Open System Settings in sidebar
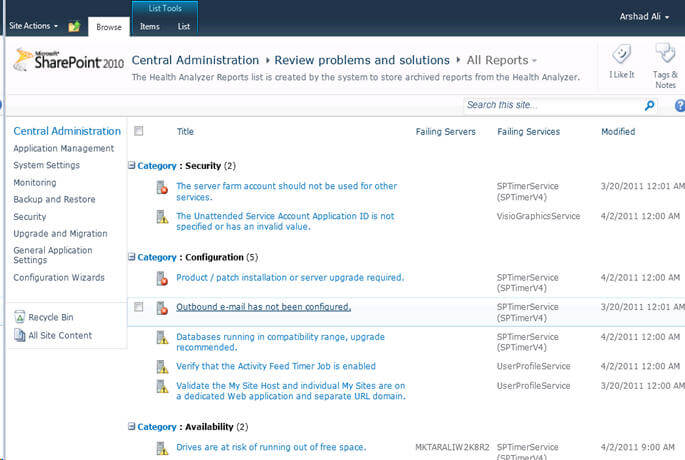This screenshot has width=685, height=460. tap(46, 165)
